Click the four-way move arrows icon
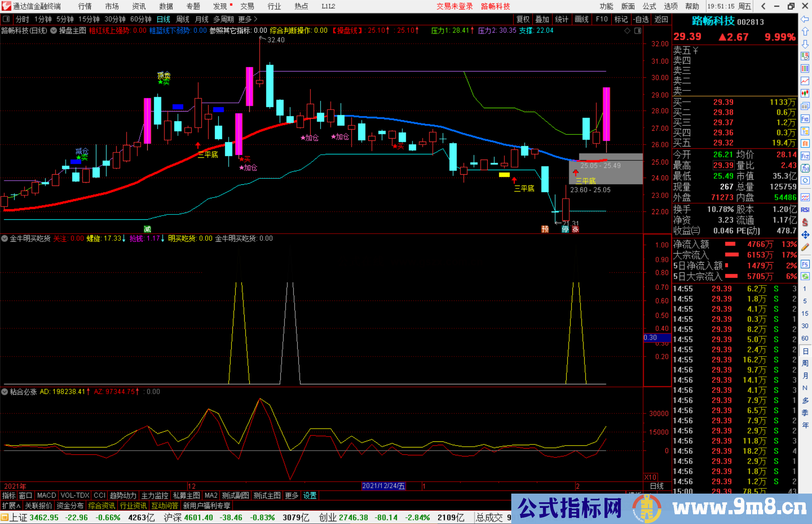Image resolution: width=812 pixels, height=524 pixels. (x=805, y=235)
